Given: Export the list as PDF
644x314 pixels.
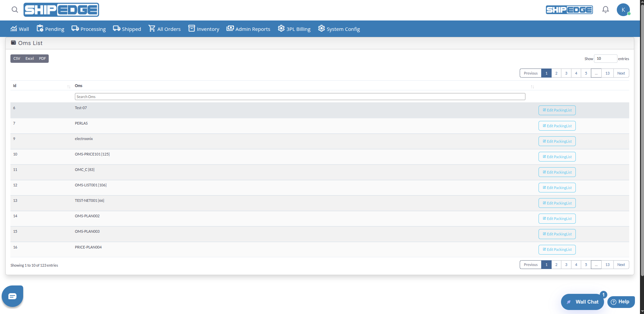Looking at the screenshot, I should point(42,58).
